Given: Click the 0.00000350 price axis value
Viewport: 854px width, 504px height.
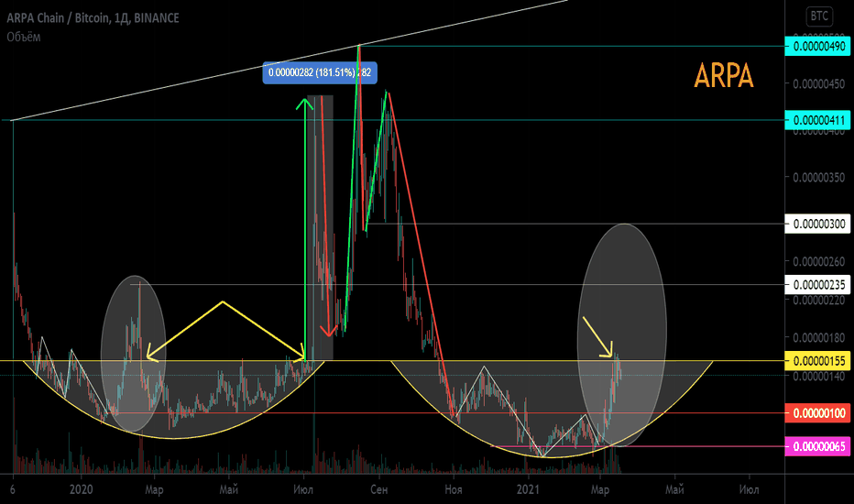Looking at the screenshot, I should [x=819, y=178].
